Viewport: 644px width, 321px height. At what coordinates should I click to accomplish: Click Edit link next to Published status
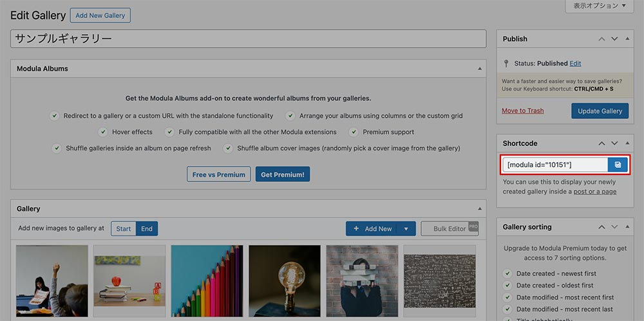(575, 64)
